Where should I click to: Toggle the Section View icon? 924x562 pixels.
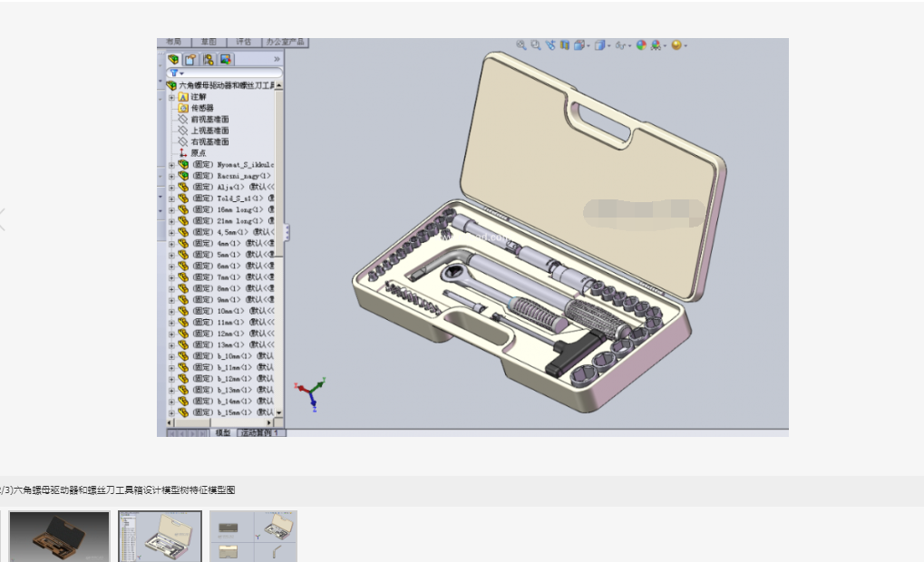click(x=565, y=44)
